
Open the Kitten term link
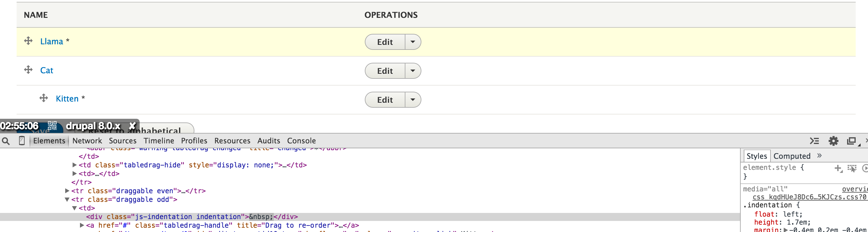click(67, 99)
